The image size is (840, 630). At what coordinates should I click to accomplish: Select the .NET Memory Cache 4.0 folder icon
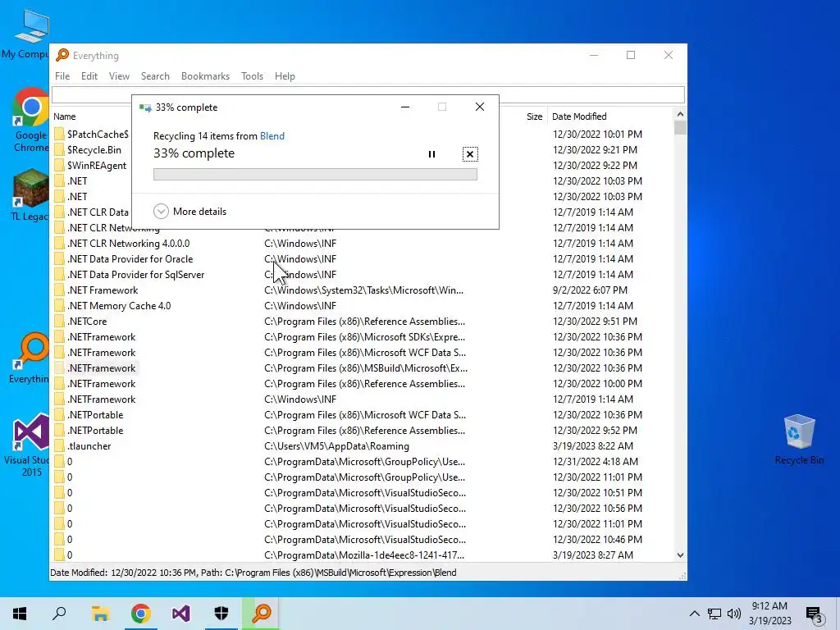coord(59,305)
